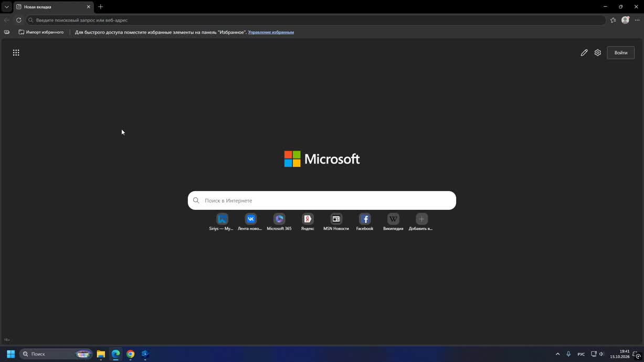Click the favorites bar leftmost icon
The height and width of the screenshot is (362, 644).
(7, 32)
